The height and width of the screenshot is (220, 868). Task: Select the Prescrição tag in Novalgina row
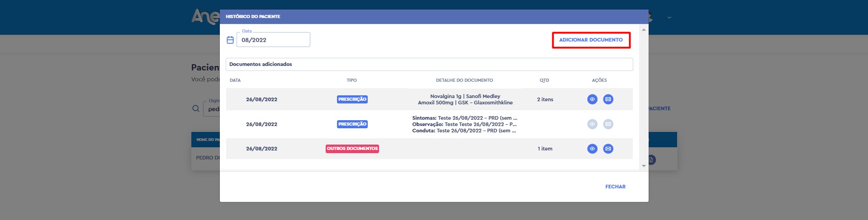pos(352,99)
